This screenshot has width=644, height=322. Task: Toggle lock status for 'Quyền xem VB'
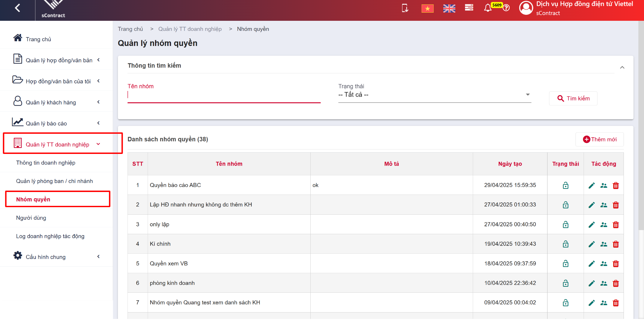(565, 264)
